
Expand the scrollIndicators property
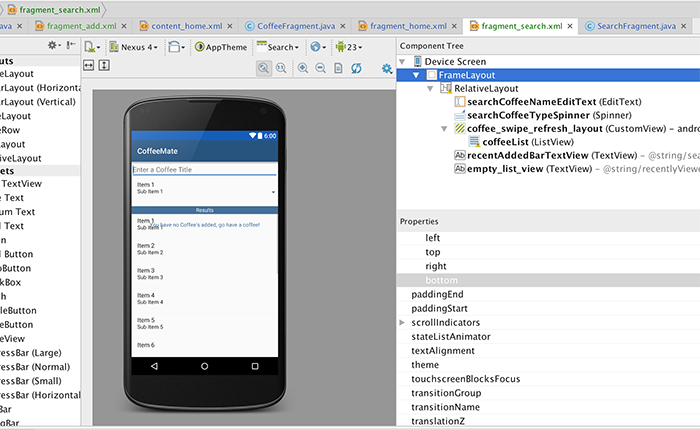point(402,322)
